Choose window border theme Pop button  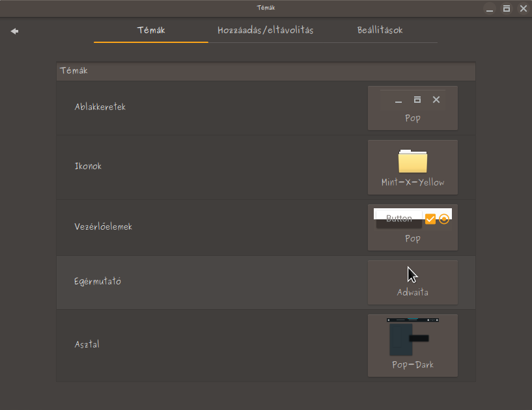413,108
